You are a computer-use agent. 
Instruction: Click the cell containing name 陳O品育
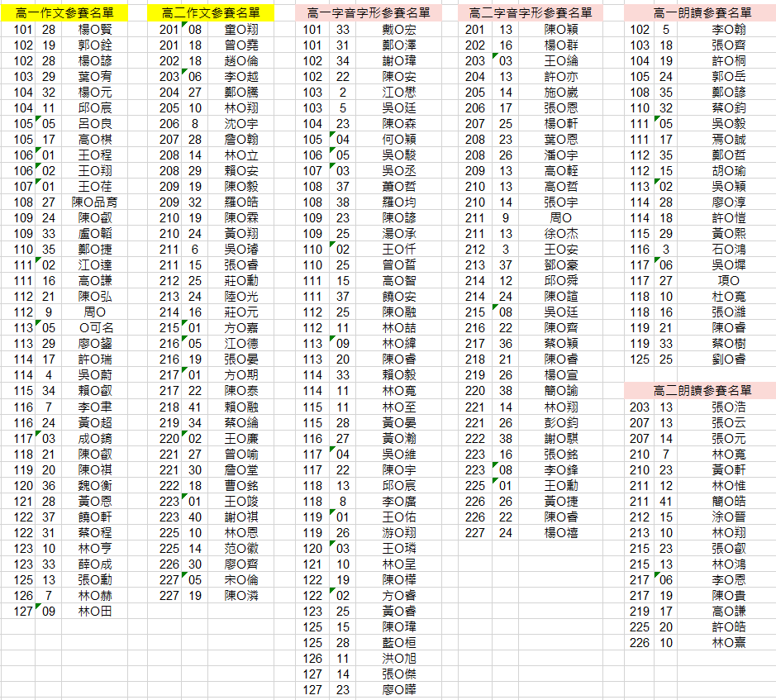(94, 202)
